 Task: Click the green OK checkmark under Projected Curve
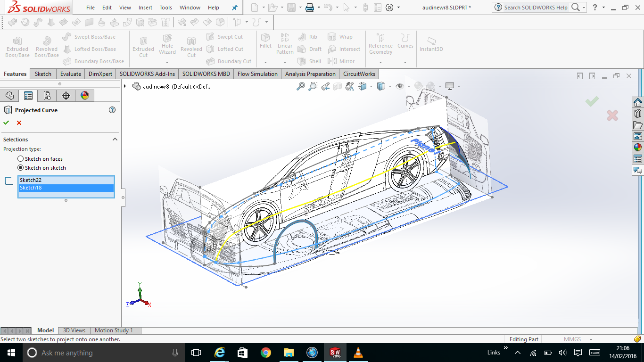[x=6, y=123]
